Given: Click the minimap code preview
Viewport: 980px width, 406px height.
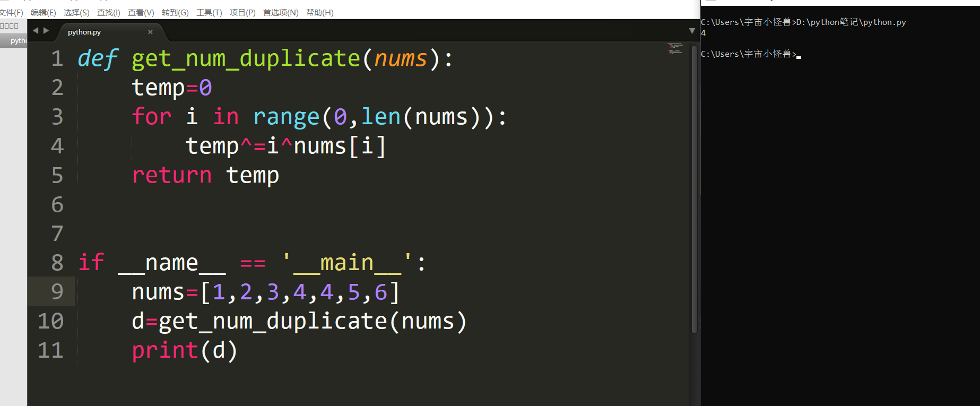Looking at the screenshot, I should click(x=675, y=48).
